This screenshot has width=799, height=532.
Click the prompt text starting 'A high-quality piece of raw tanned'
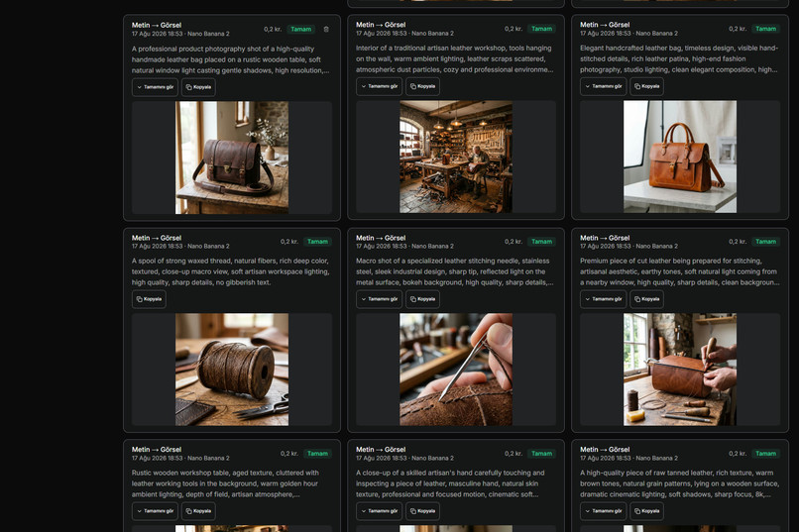(679, 483)
